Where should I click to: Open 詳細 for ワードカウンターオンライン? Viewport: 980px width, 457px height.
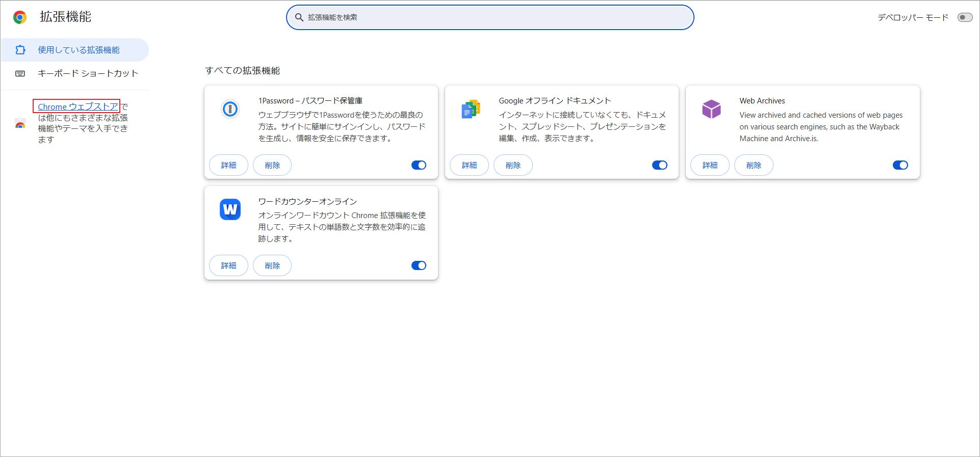coord(228,265)
